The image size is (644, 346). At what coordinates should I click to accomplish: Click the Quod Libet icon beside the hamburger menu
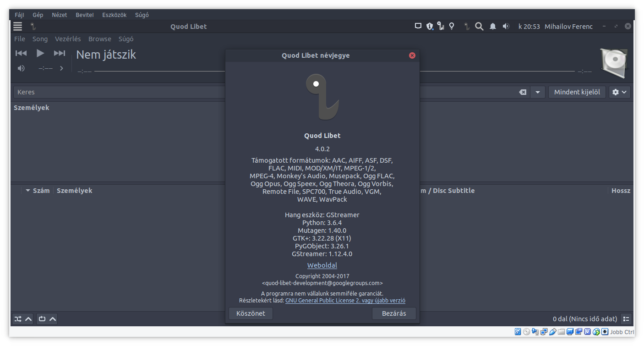coord(33,27)
